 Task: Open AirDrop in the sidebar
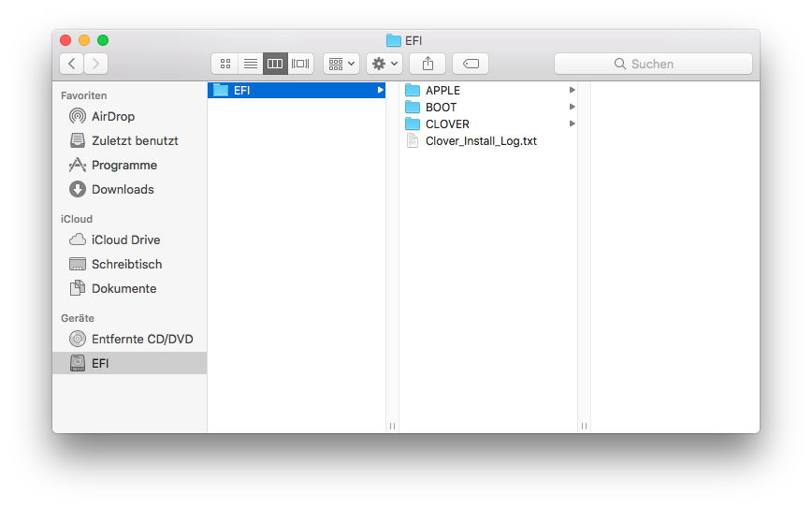click(x=129, y=116)
